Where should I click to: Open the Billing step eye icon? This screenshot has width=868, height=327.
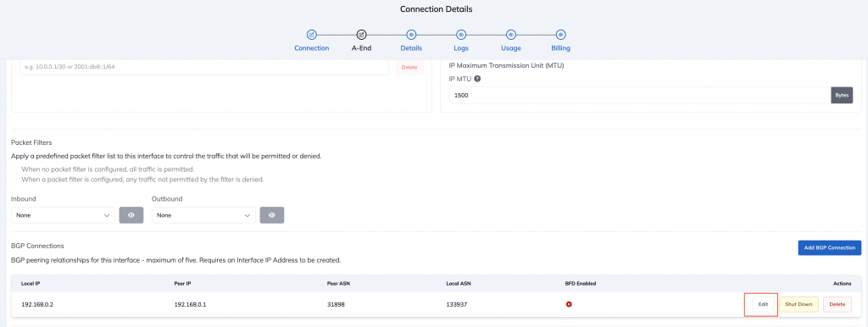[x=561, y=34]
